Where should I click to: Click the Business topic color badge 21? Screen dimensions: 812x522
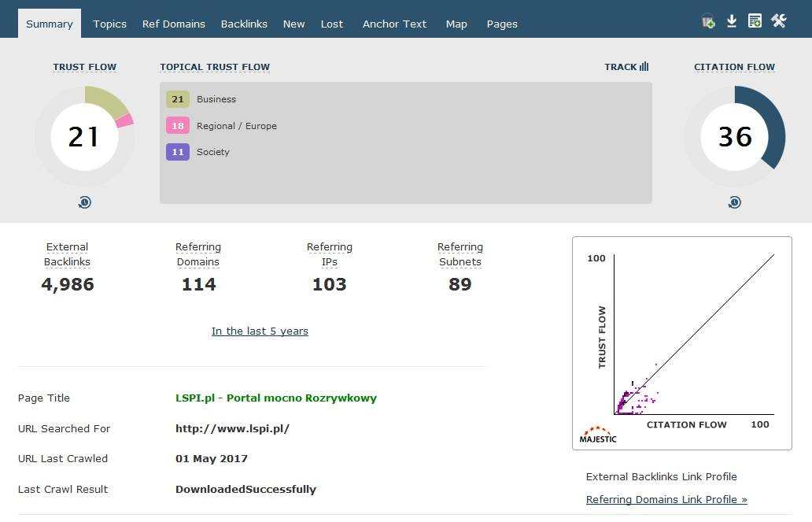click(178, 99)
